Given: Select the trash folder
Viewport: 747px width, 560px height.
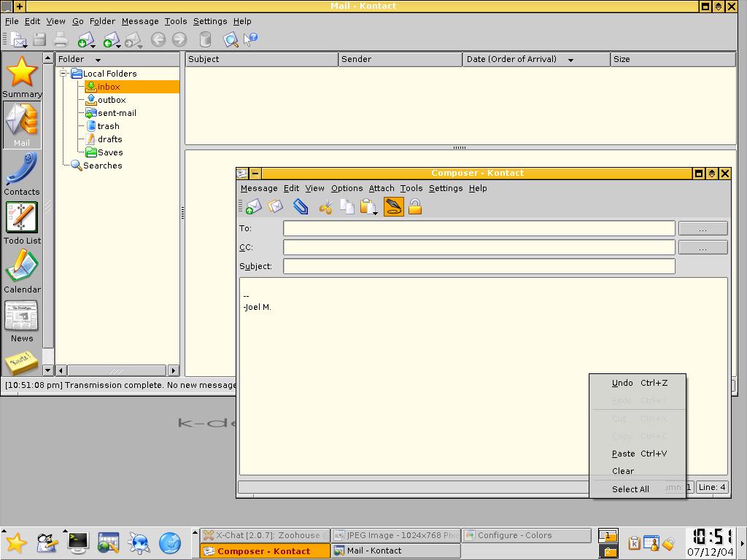Looking at the screenshot, I should [103, 126].
